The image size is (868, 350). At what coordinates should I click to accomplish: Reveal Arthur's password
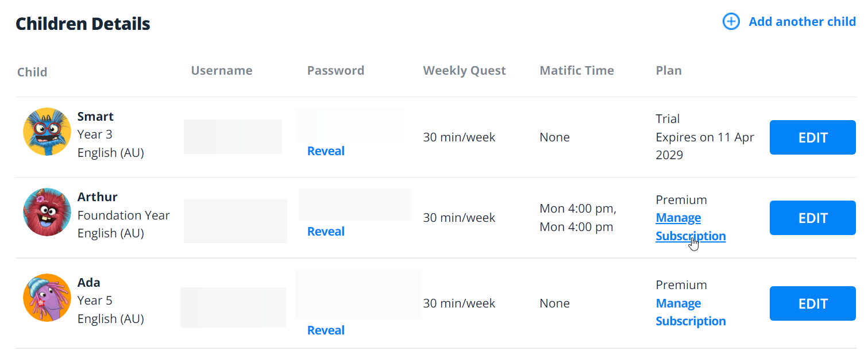point(326,232)
